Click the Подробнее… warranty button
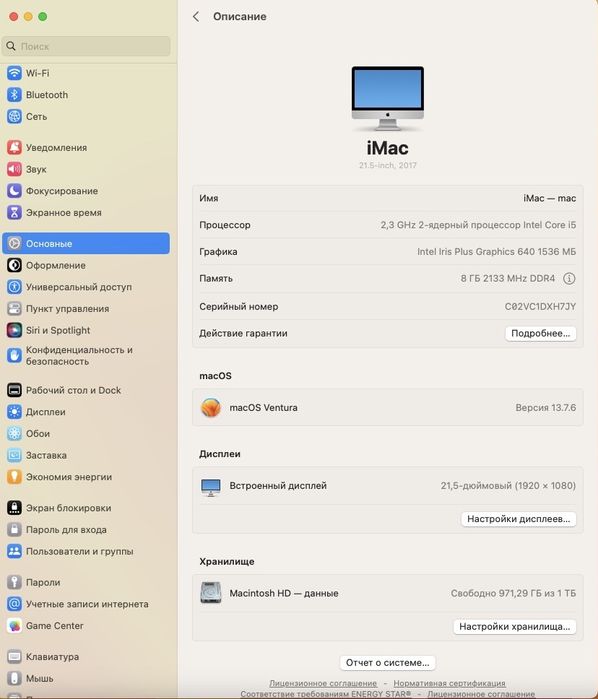 coord(540,333)
